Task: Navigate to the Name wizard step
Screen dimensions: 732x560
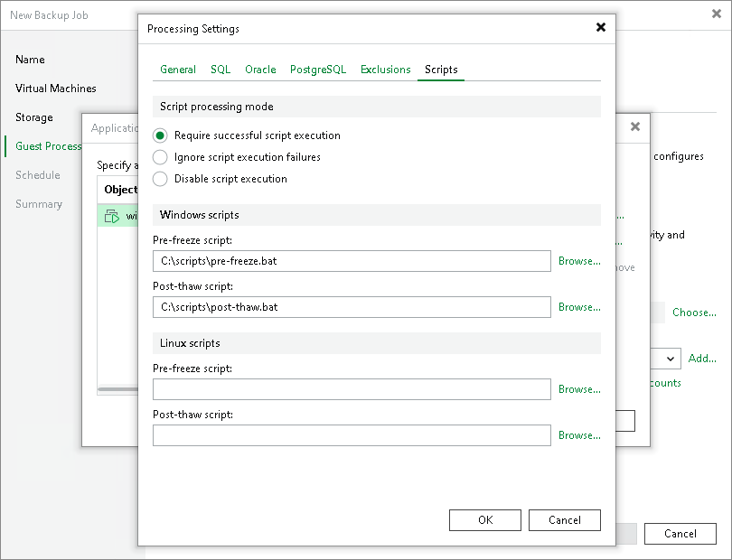Action: 30,60
